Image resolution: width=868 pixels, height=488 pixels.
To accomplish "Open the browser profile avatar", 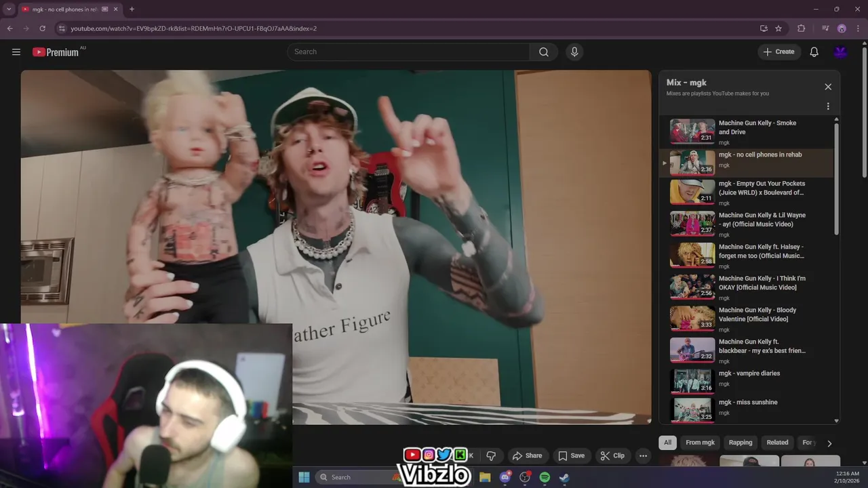I will (x=842, y=28).
